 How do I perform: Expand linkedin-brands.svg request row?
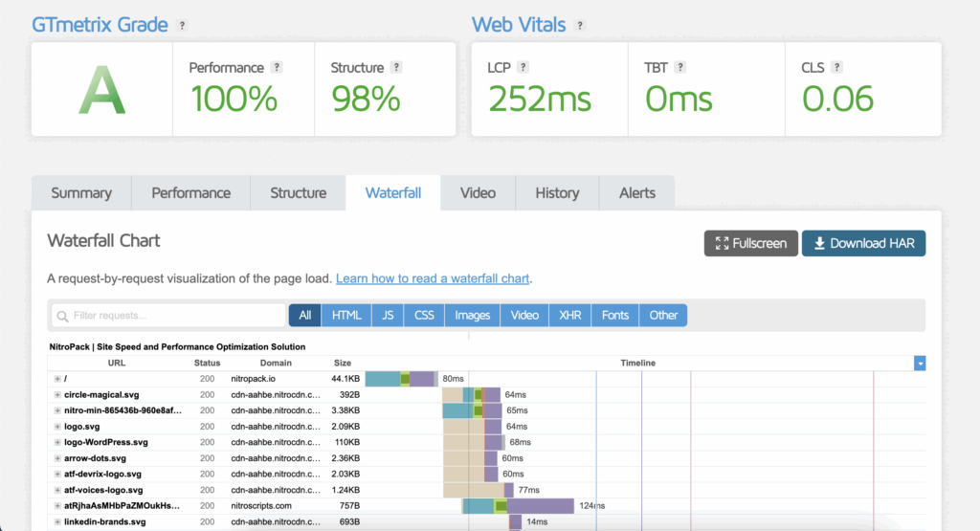click(x=56, y=522)
